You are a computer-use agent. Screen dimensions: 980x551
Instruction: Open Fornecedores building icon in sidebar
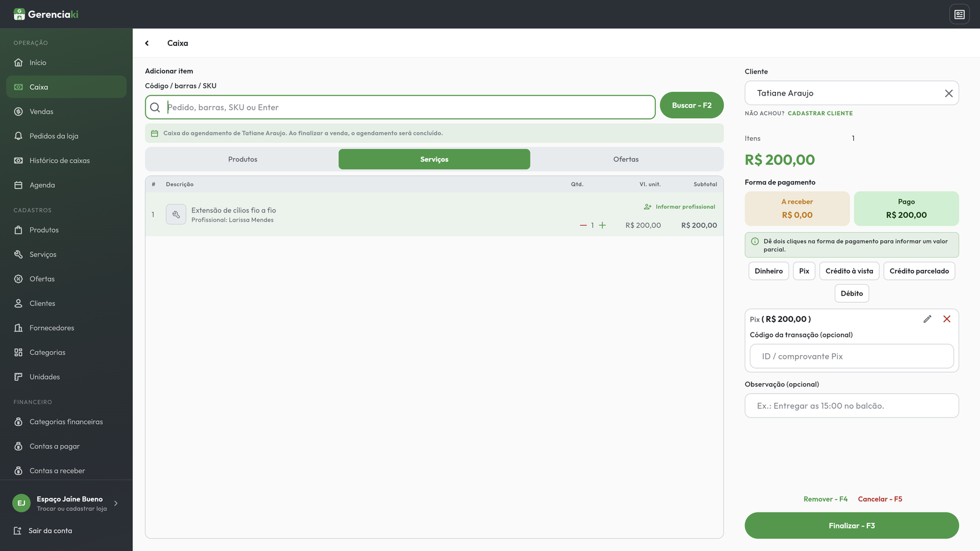click(18, 328)
